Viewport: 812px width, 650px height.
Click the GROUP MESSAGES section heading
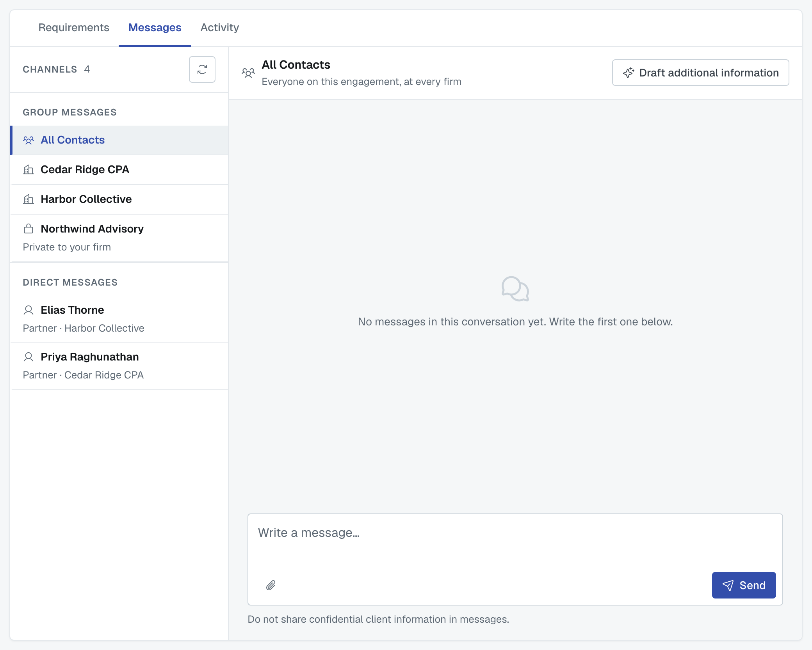pyautogui.click(x=69, y=112)
